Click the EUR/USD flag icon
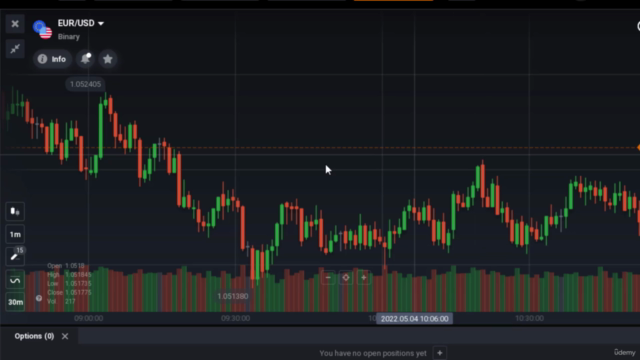The width and height of the screenshot is (640, 360). pyautogui.click(x=42, y=30)
